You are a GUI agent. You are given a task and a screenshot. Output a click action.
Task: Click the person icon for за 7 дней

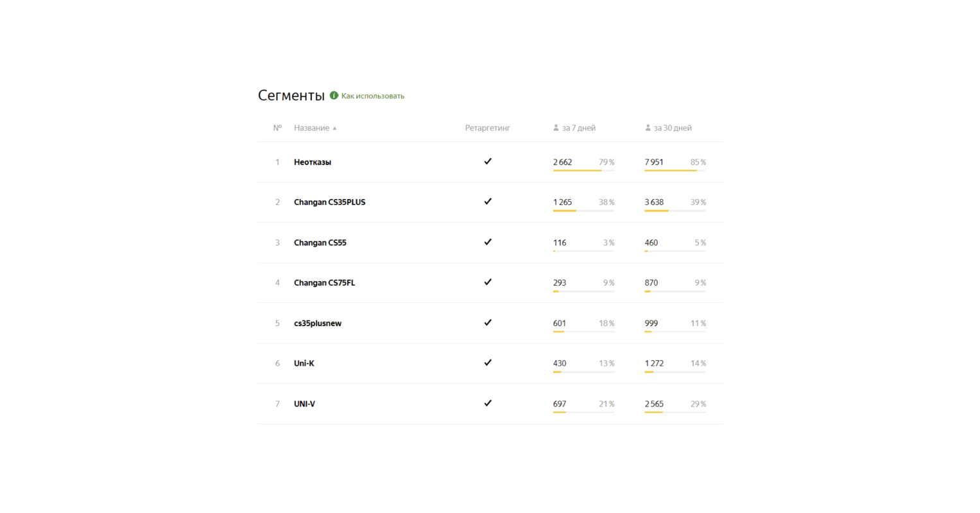(x=556, y=128)
